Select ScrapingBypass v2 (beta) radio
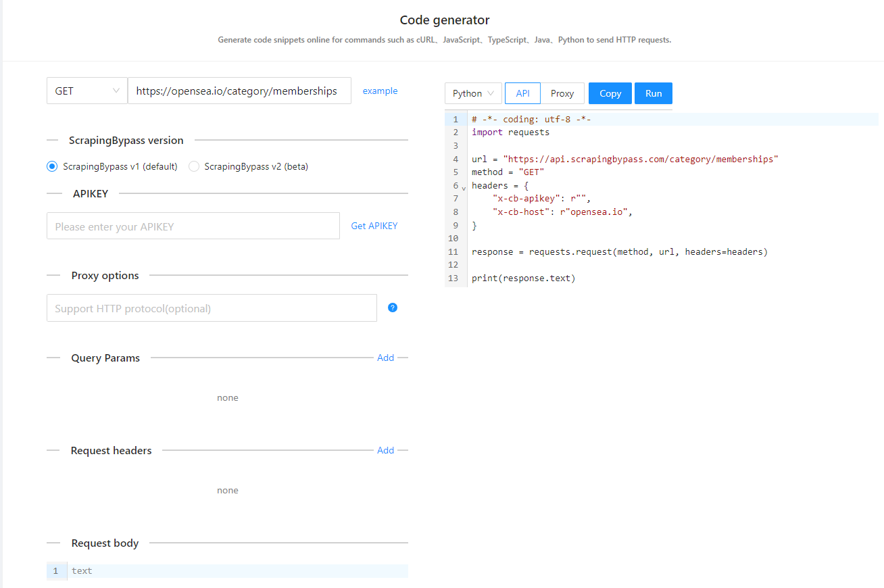Screen dimensions: 884x588 194,166
